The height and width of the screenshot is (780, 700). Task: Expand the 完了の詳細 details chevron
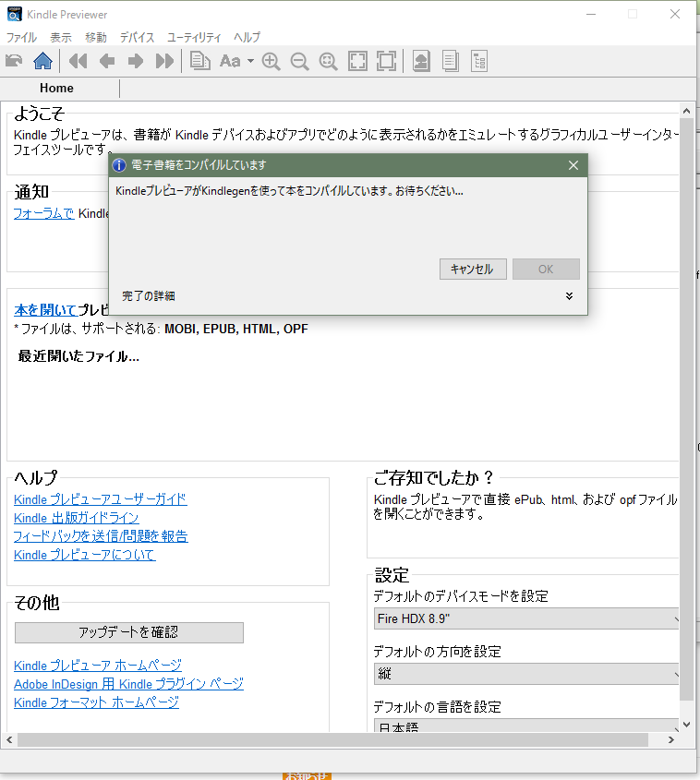tap(569, 296)
